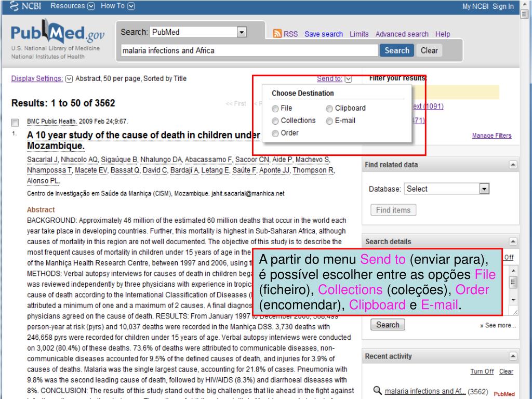This screenshot has width=532, height=399.
Task: Check the box for result 1
Action: tap(15, 123)
